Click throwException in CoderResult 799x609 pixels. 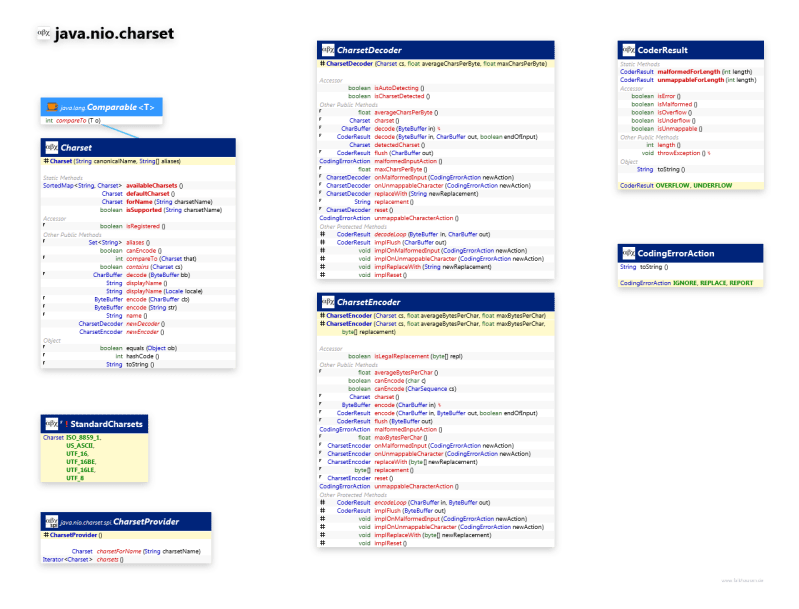[x=679, y=153]
